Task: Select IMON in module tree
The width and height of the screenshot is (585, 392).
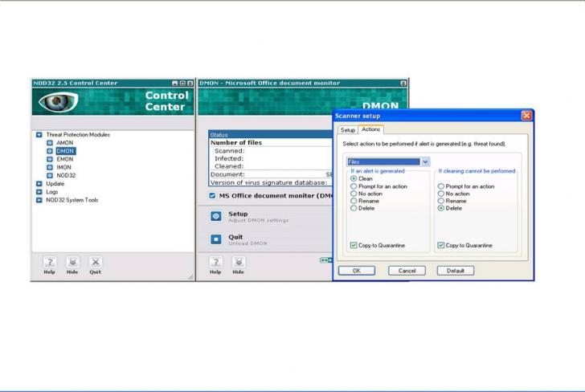Action: coord(63,167)
